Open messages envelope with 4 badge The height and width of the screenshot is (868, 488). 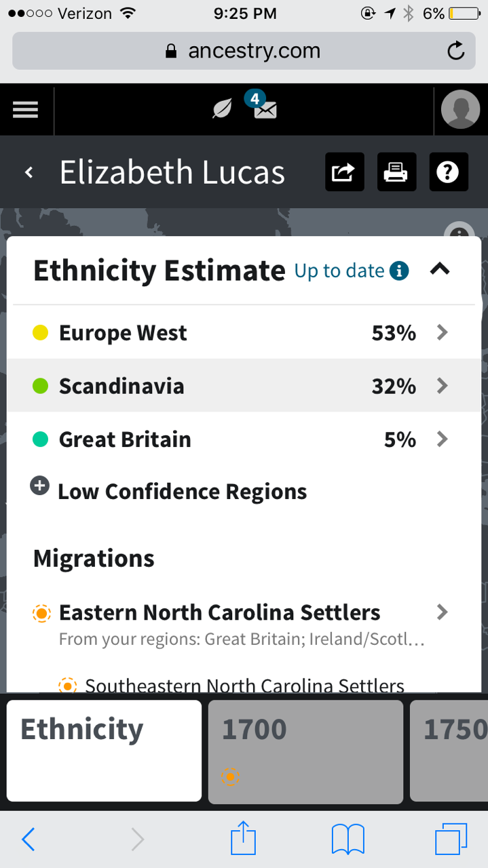click(265, 109)
